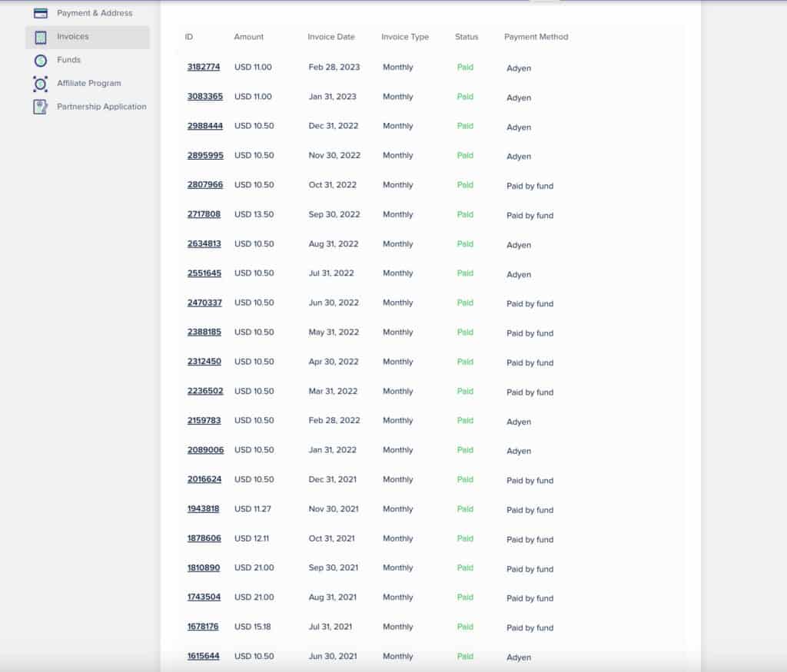Open invoice 3182774
The image size is (787, 672).
[x=204, y=67]
